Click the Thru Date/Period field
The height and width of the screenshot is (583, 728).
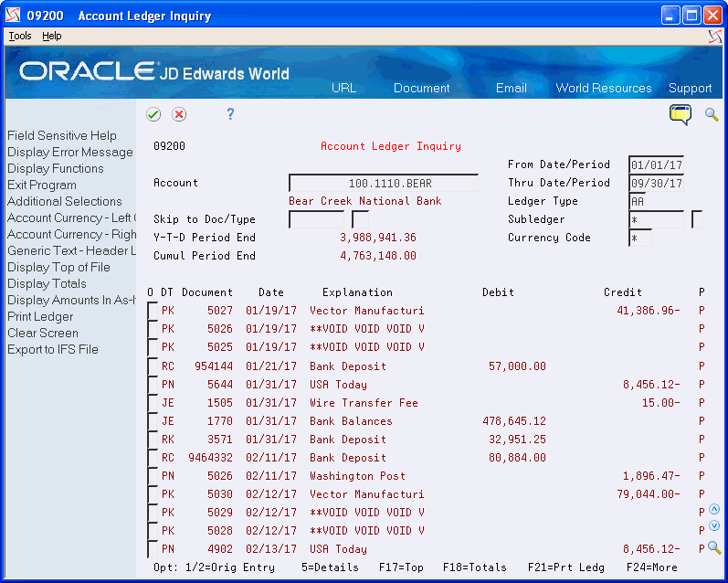(656, 183)
